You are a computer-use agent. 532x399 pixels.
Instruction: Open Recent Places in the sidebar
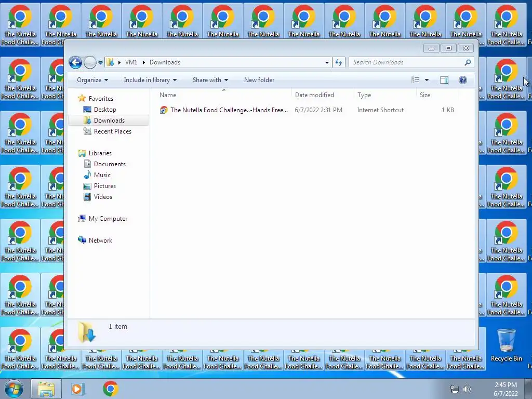click(112, 131)
